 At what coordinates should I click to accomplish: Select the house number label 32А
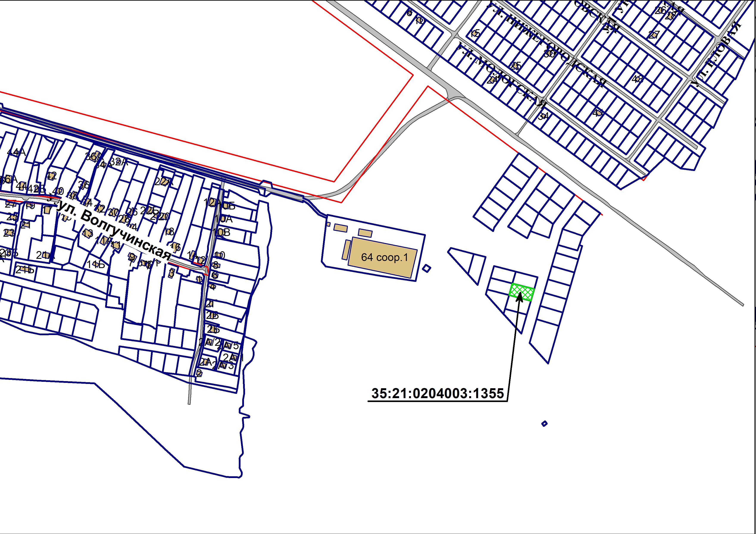click(118, 162)
